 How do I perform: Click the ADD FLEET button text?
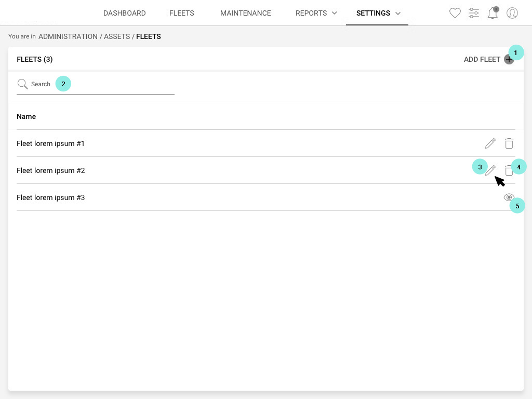click(x=482, y=59)
